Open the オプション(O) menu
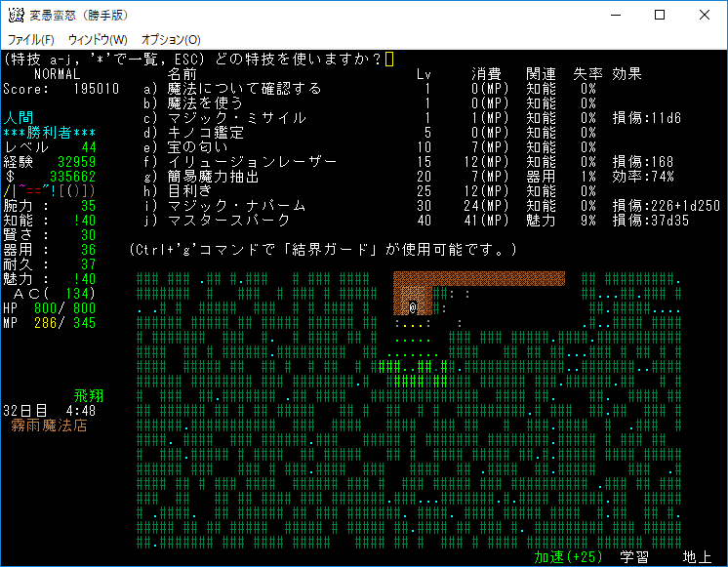This screenshot has height=567, width=728. tap(171, 40)
